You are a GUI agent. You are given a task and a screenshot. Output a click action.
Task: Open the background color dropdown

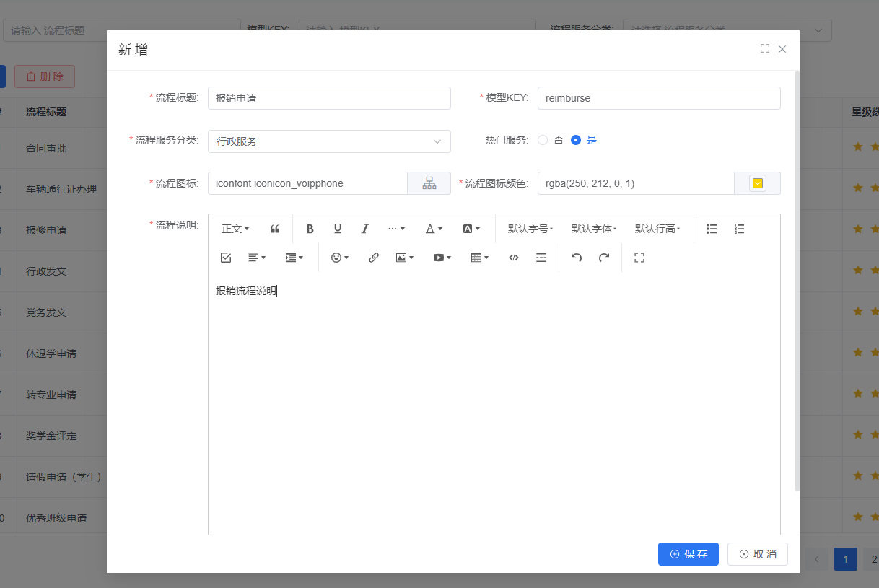(471, 229)
